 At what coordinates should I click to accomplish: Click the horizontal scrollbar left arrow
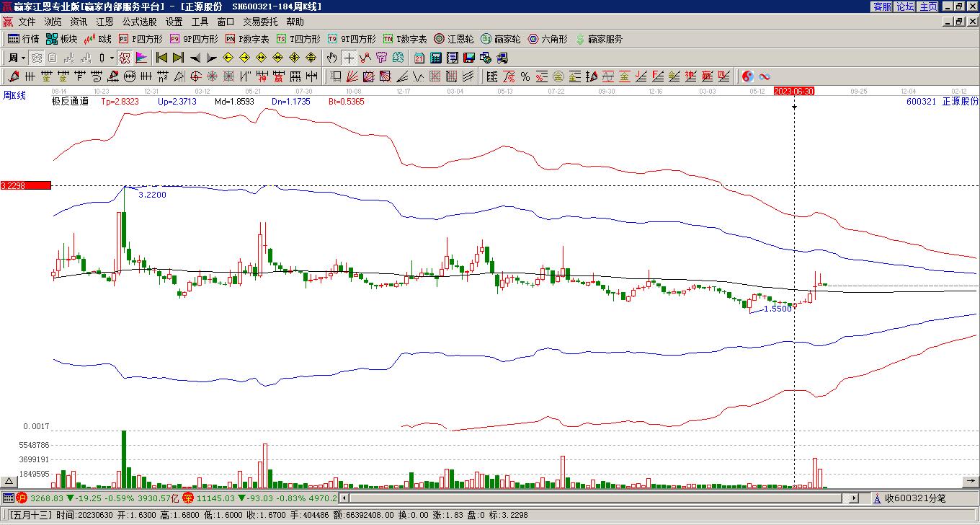[x=344, y=498]
